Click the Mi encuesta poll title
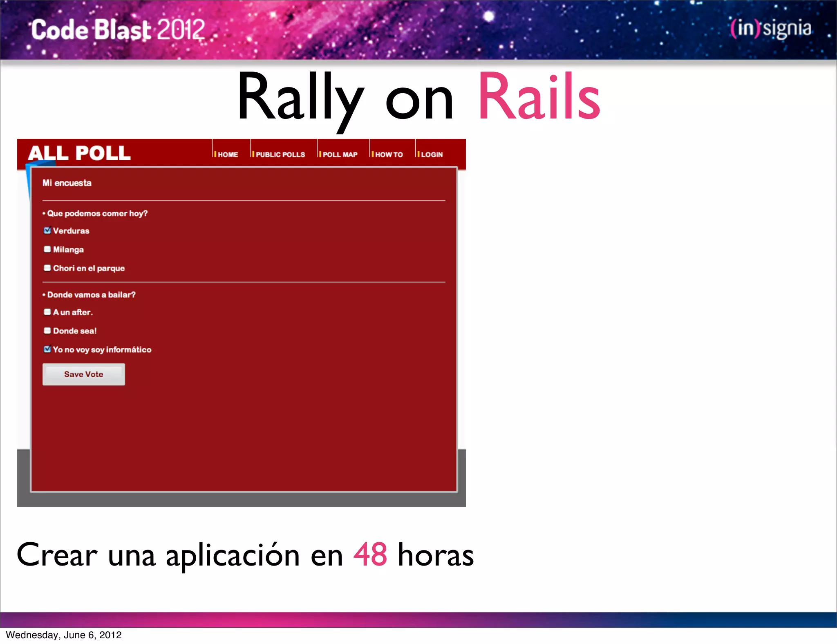The width and height of the screenshot is (837, 644). [x=67, y=183]
